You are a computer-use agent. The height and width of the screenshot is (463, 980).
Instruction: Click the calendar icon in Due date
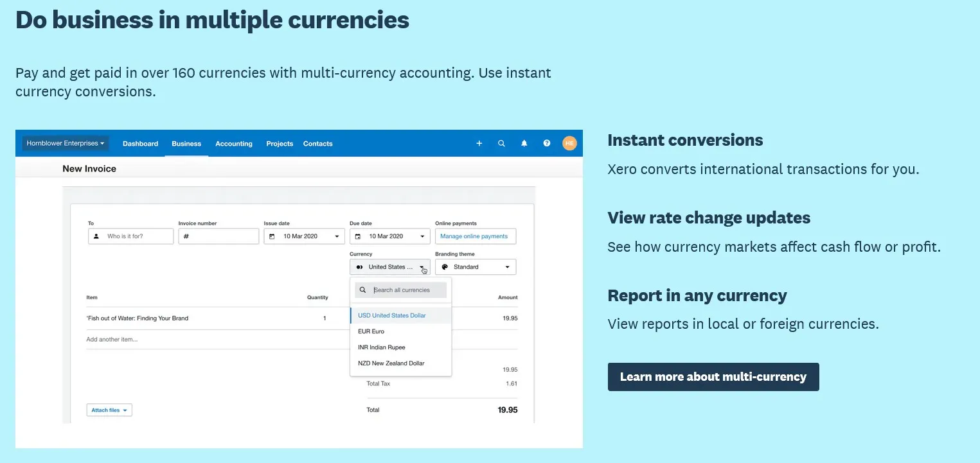click(x=357, y=236)
